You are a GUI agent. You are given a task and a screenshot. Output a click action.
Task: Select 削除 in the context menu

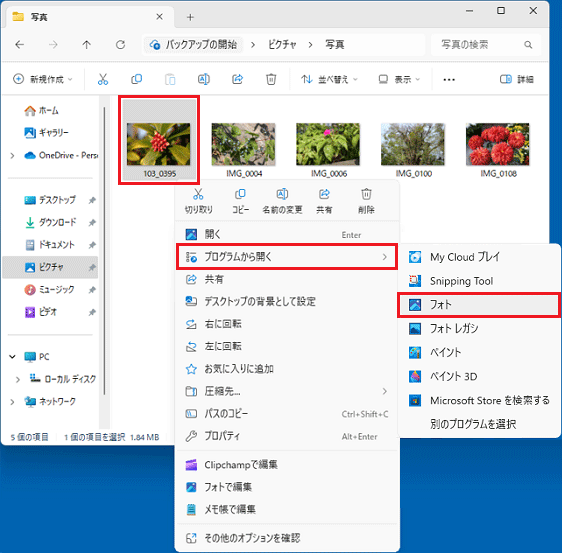366,201
